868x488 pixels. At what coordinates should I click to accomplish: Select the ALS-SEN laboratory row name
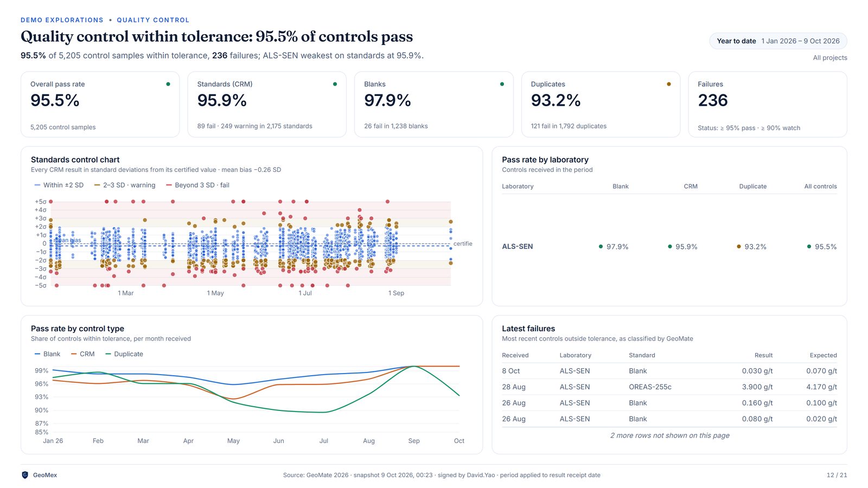pyautogui.click(x=517, y=247)
